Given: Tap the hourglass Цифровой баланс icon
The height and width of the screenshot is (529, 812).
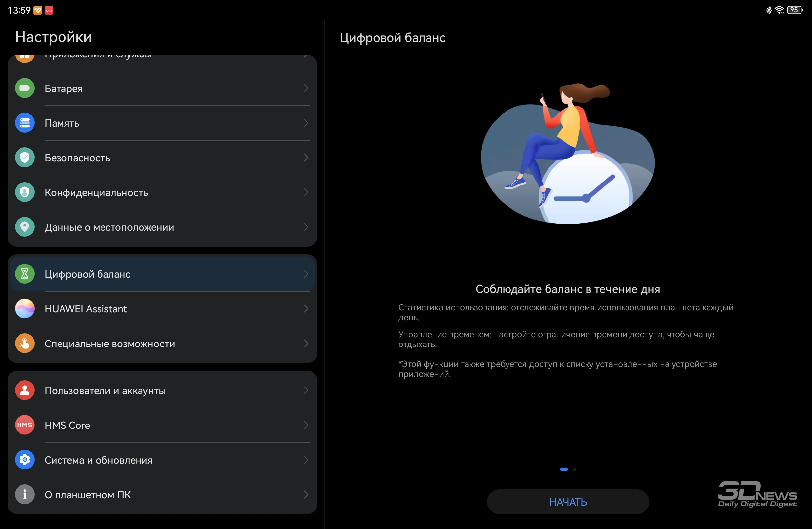Looking at the screenshot, I should click(x=24, y=274).
